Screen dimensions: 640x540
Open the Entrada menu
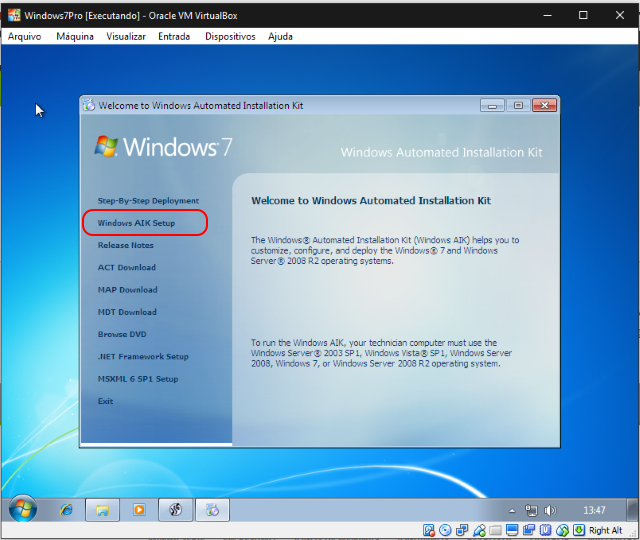click(x=174, y=36)
